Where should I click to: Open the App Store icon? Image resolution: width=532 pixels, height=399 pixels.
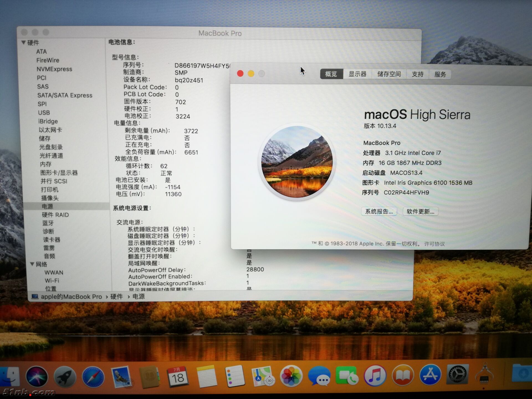click(x=430, y=375)
